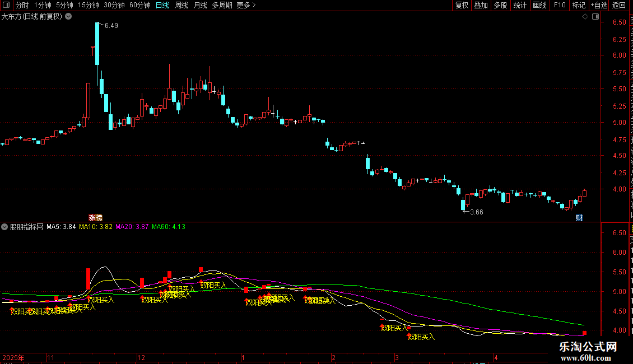This screenshot has height=364, width=633.
Task: Select the 30分钟 period tab
Action: tap(114, 5)
